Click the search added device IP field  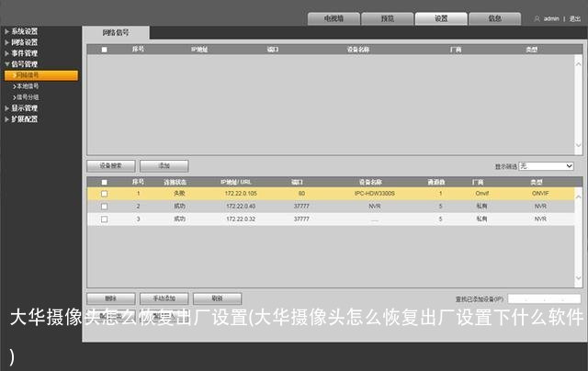(544, 298)
